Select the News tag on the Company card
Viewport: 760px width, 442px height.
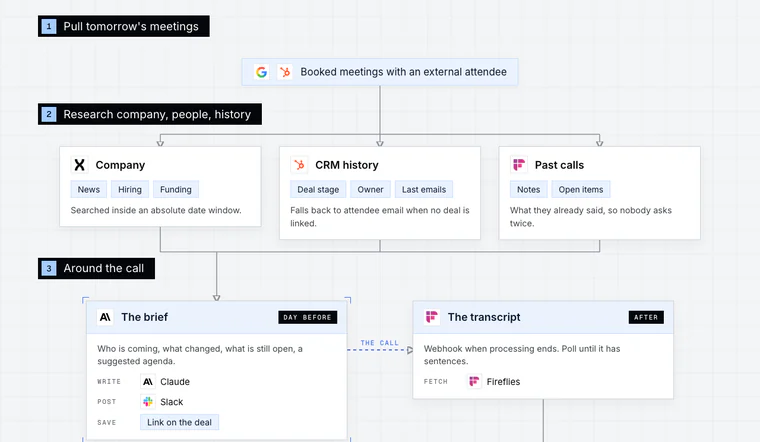click(89, 189)
